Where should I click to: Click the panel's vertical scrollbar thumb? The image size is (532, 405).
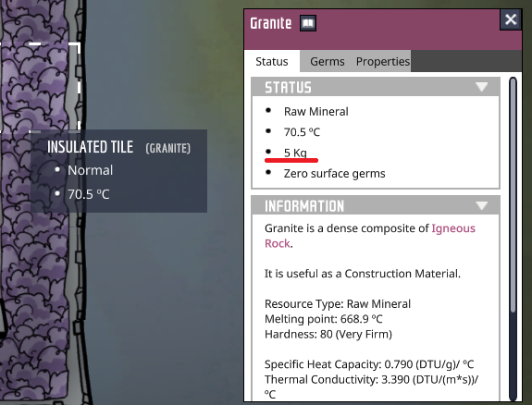[513, 195]
